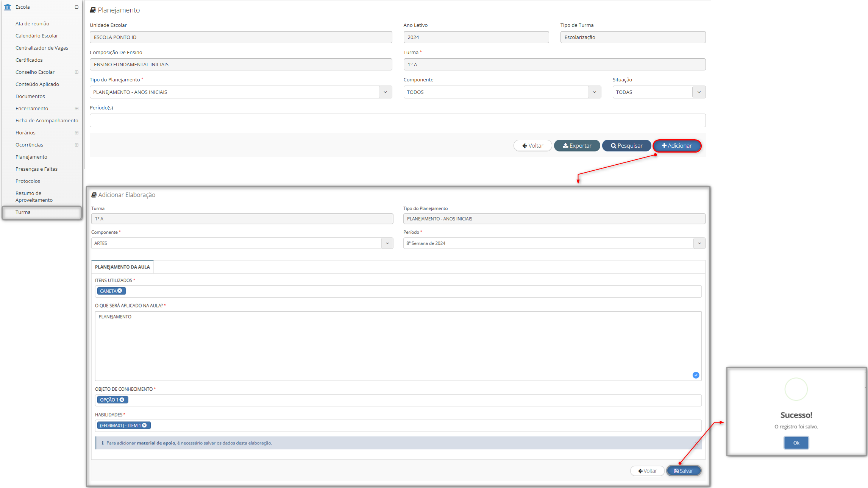
Task: Click blue checkmark icon in text area
Action: click(696, 375)
